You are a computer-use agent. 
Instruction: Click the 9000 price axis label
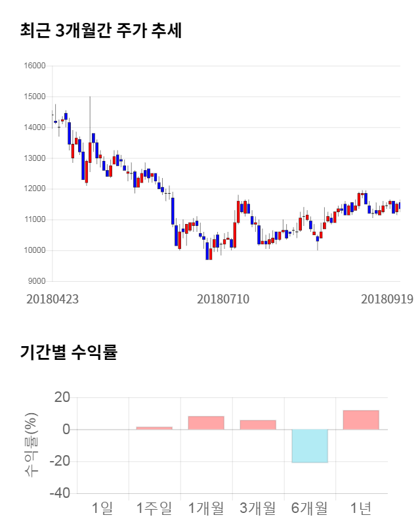pos(36,281)
